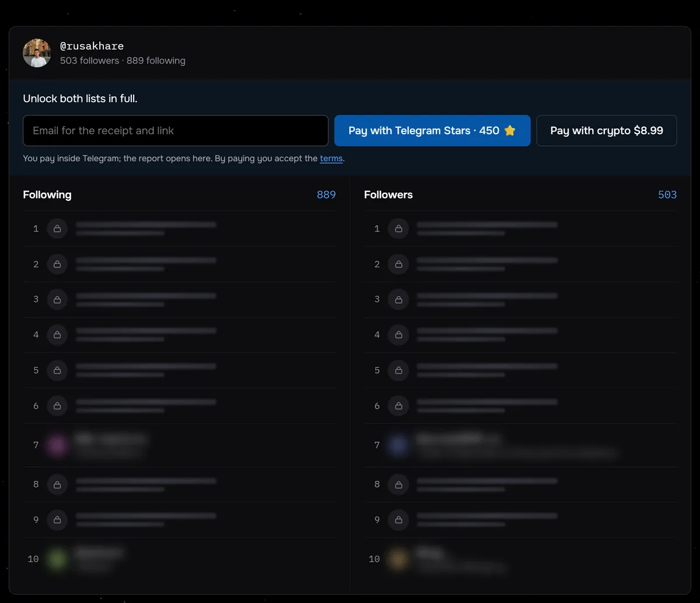Click lock icon in Following row 2
700x603 pixels.
coord(57,264)
